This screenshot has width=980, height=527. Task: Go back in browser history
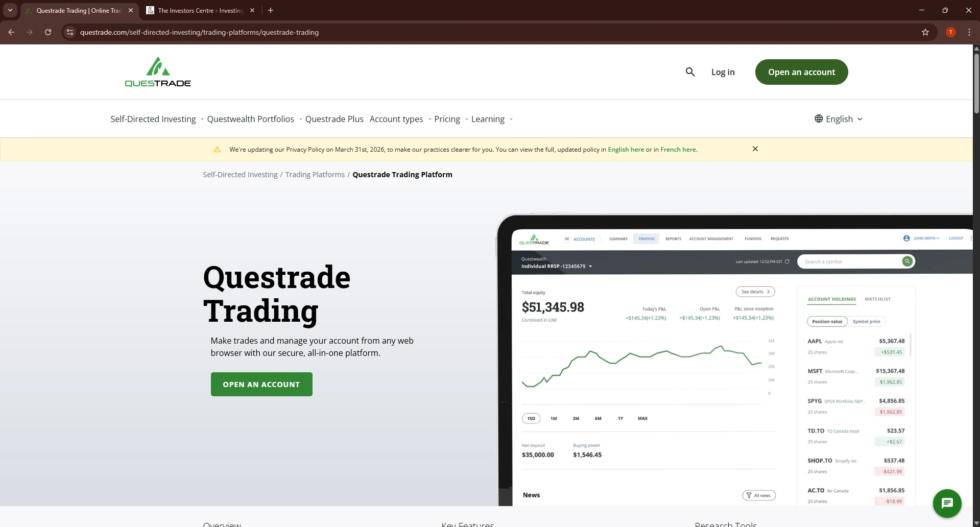[x=11, y=32]
